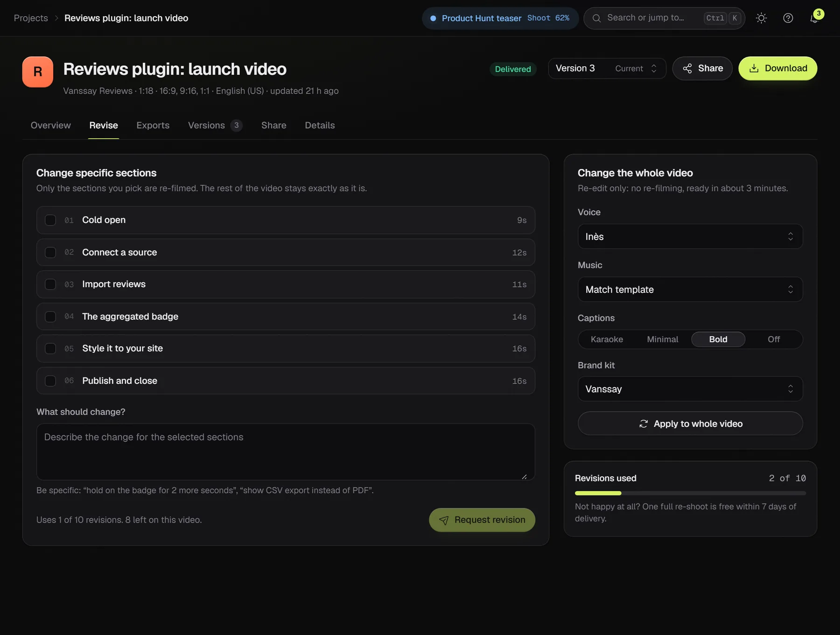The image size is (840, 635).
Task: Click Apply to whole video
Action: 690,423
